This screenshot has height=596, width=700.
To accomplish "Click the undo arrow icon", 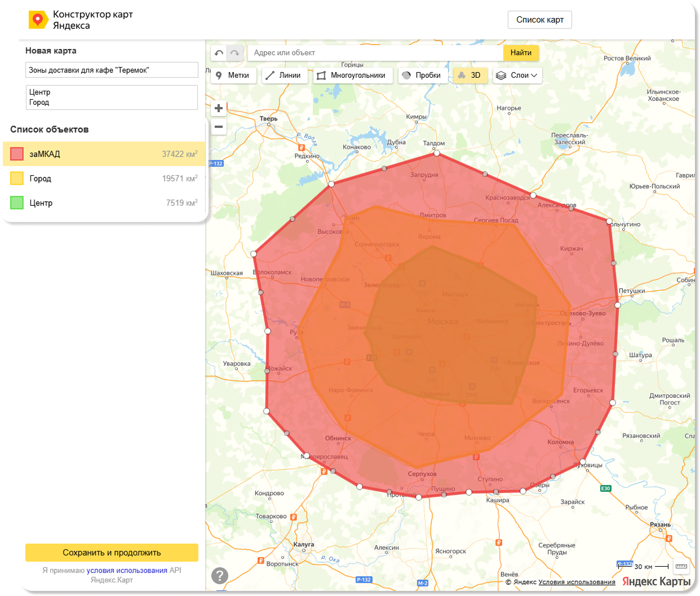I will point(219,53).
